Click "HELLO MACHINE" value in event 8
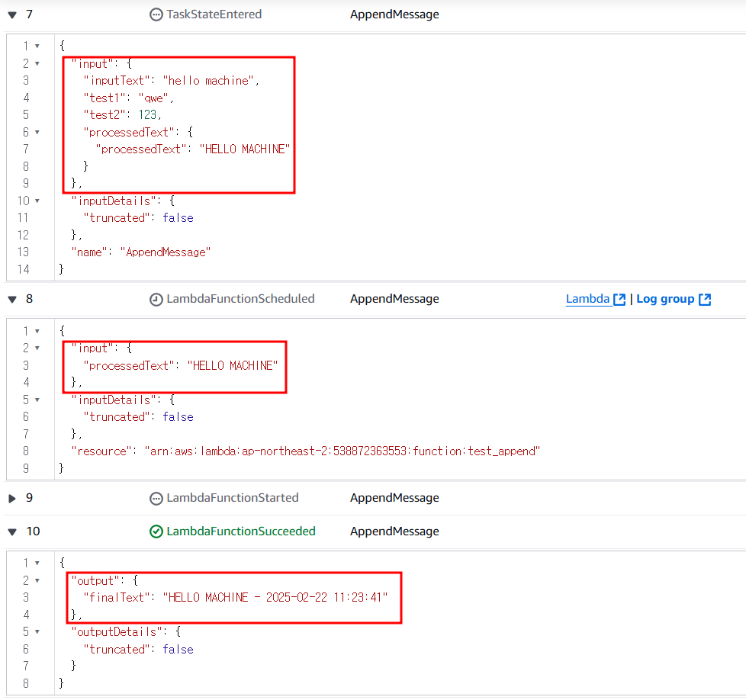Screen dimensions: 746x700 click(x=232, y=366)
